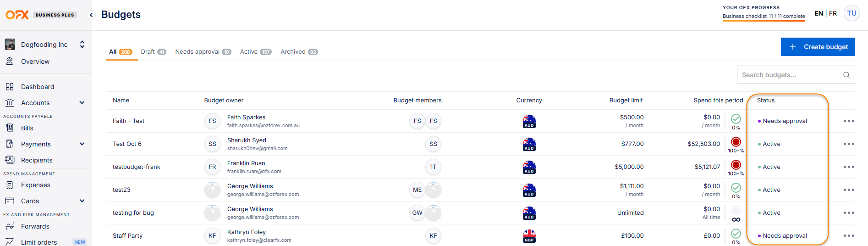Click the Bills document icon
This screenshot has height=246, width=868.
(10, 128)
